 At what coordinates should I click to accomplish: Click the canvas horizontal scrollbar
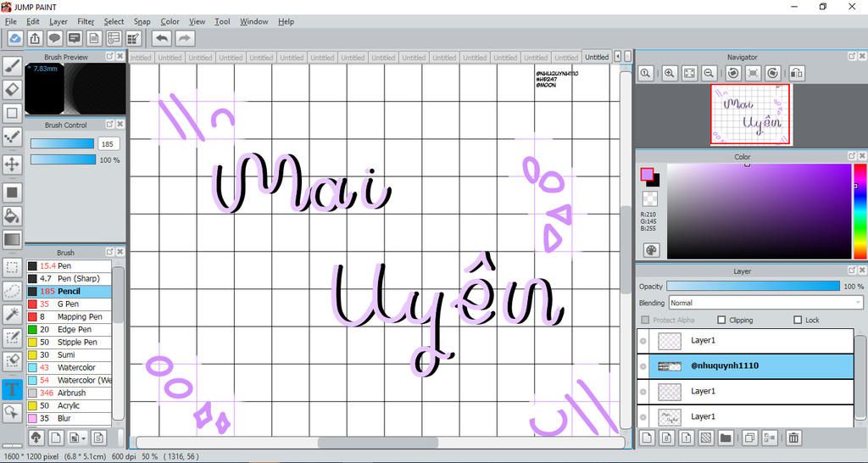[378, 443]
